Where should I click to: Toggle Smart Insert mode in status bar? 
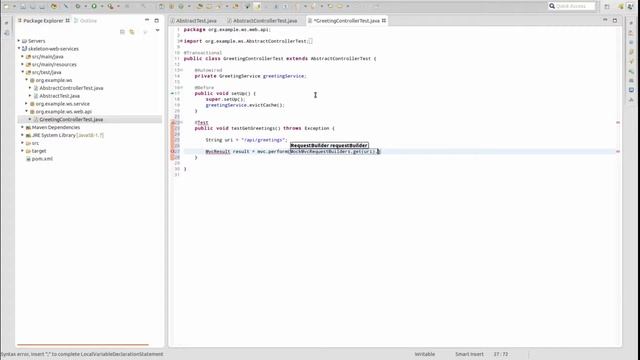(469, 354)
